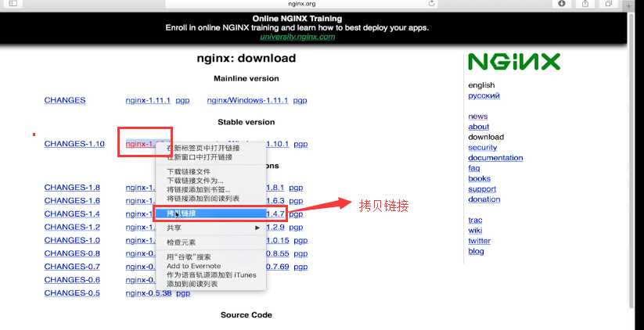Select 添加到阅读列表 at menu bottom
This screenshot has height=330, width=644.
[192, 284]
